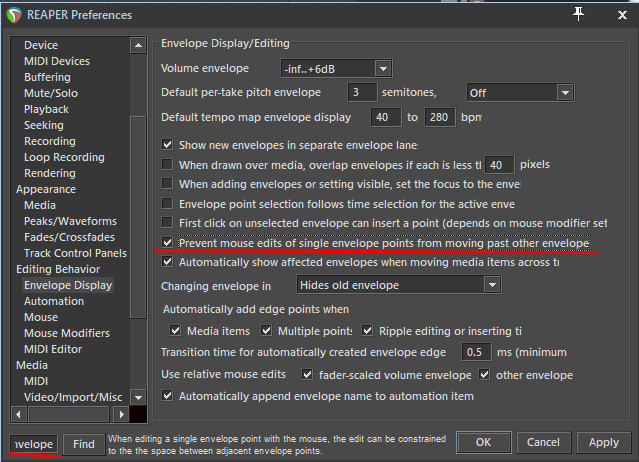This screenshot has width=639, height=462.
Task: Open Peaks/Waveforms preferences page
Action: pyautogui.click(x=70, y=221)
